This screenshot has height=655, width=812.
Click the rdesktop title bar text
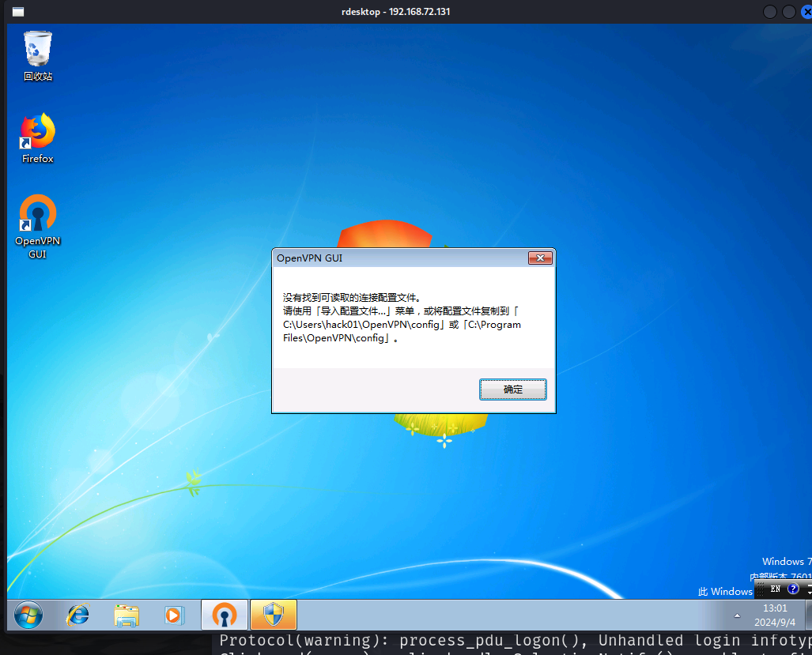coord(395,11)
